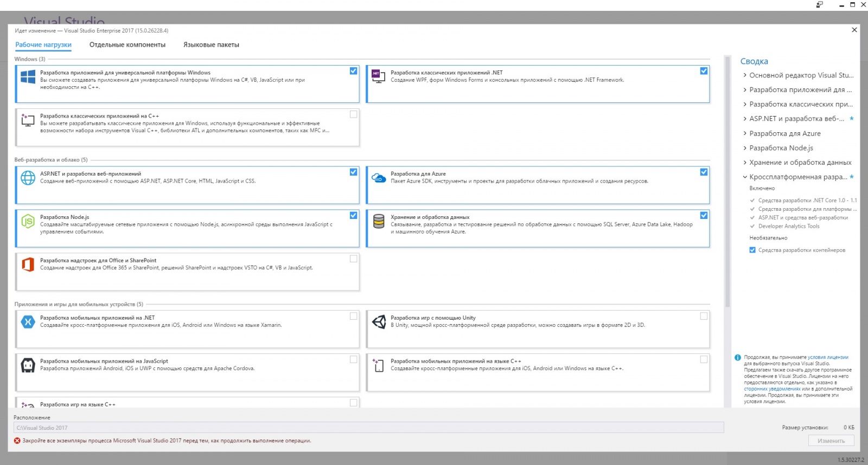Click the 'Windows (3)' section header
This screenshot has width=868, height=465.
[x=30, y=59]
